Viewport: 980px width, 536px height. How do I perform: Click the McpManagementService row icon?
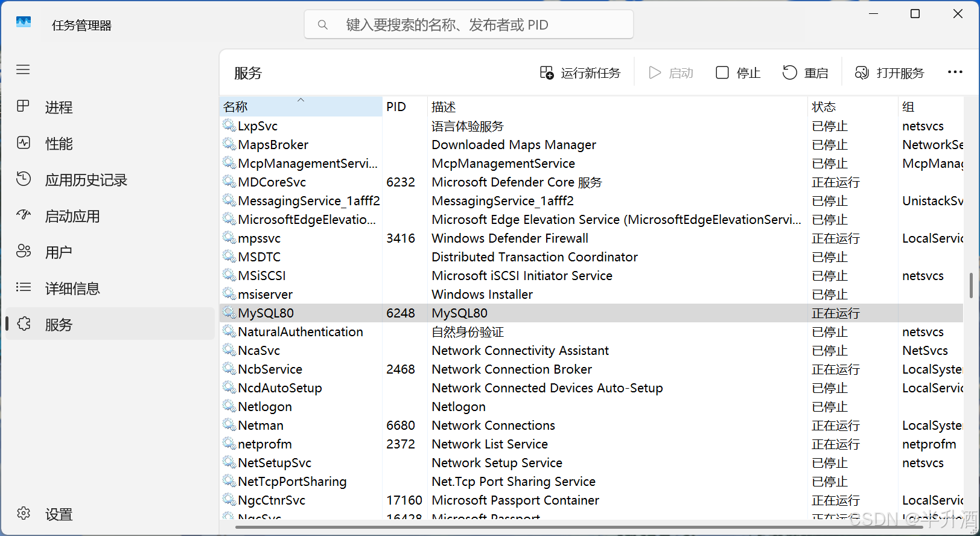[x=229, y=163]
